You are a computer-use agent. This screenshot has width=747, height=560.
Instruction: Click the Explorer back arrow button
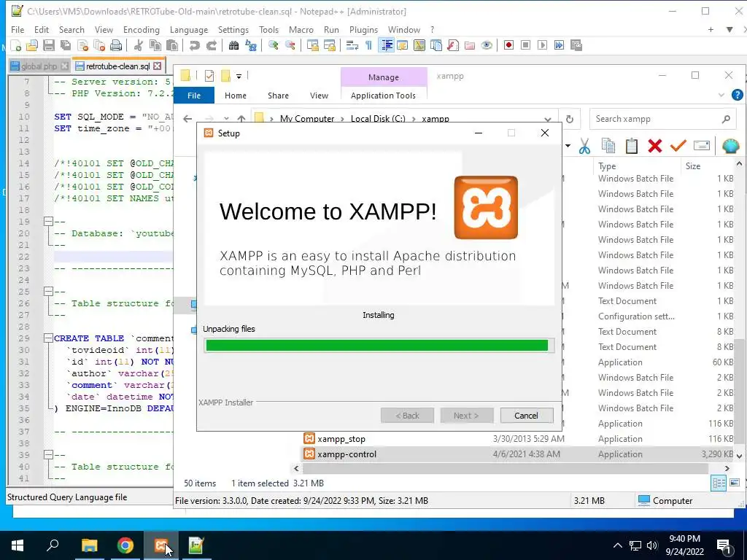click(187, 119)
